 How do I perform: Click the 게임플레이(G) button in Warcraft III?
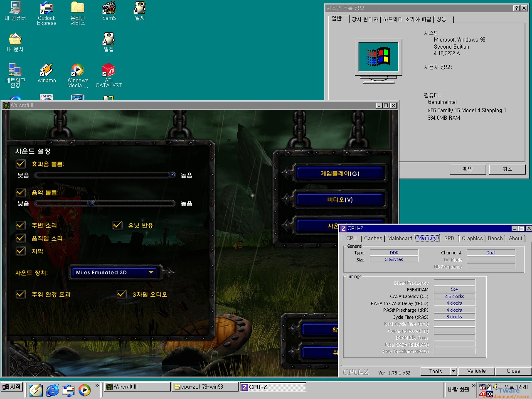[x=340, y=174]
